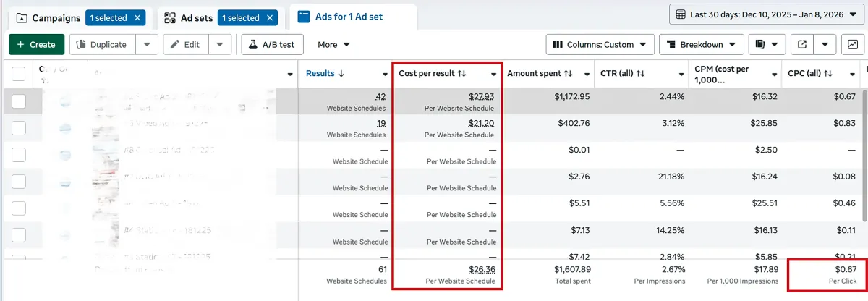Click the green Create button
The image size is (868, 301).
coord(36,45)
